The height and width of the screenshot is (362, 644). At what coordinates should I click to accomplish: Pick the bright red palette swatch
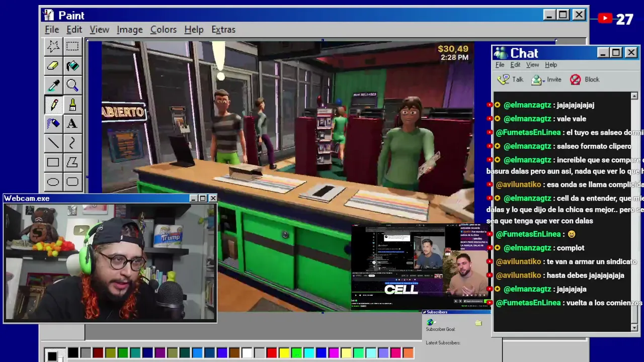pyautogui.click(x=272, y=353)
